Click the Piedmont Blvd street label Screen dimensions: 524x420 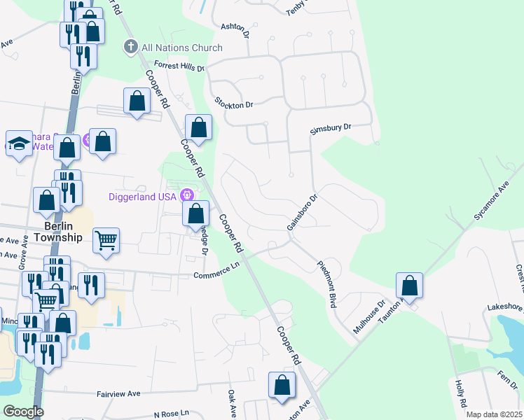[327, 284]
